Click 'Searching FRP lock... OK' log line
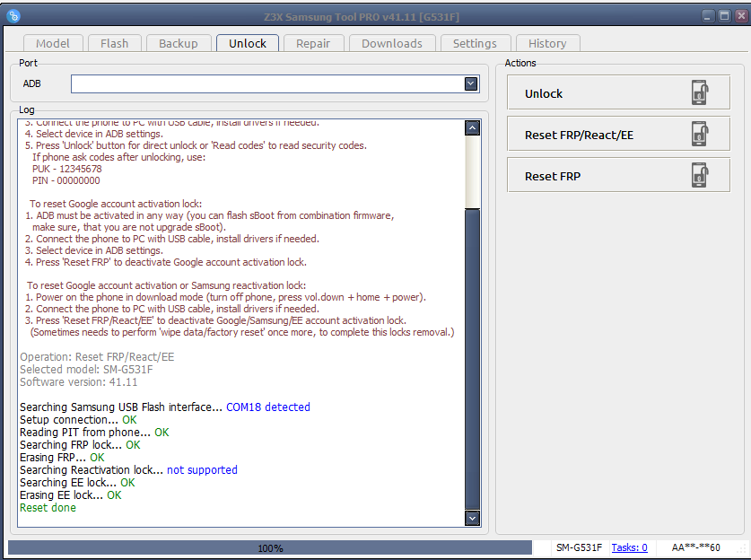Viewport: 751px width, 560px height. point(81,445)
